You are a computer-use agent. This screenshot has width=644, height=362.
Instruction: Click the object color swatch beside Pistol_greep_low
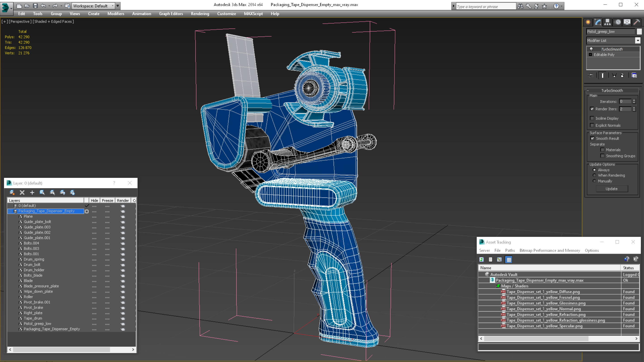coord(639,32)
